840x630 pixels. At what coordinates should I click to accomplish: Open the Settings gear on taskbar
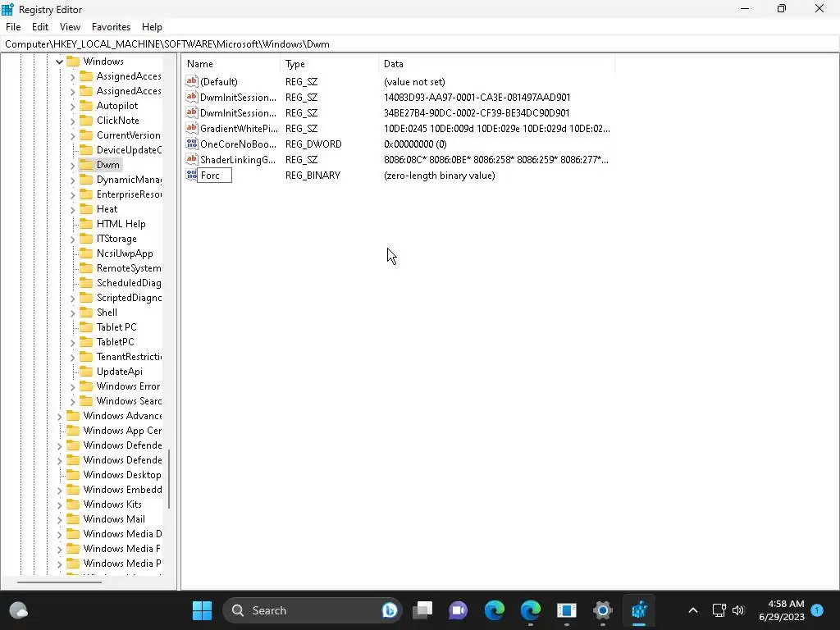pos(602,610)
